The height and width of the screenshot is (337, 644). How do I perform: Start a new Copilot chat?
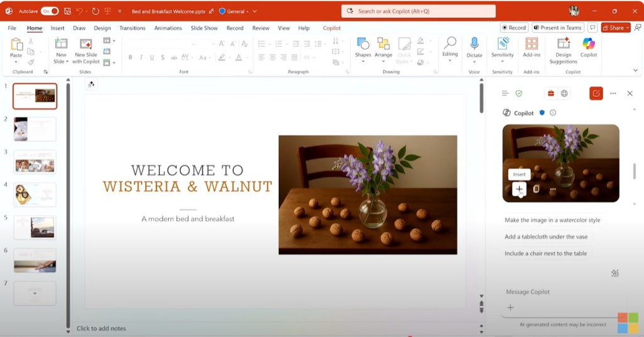596,94
